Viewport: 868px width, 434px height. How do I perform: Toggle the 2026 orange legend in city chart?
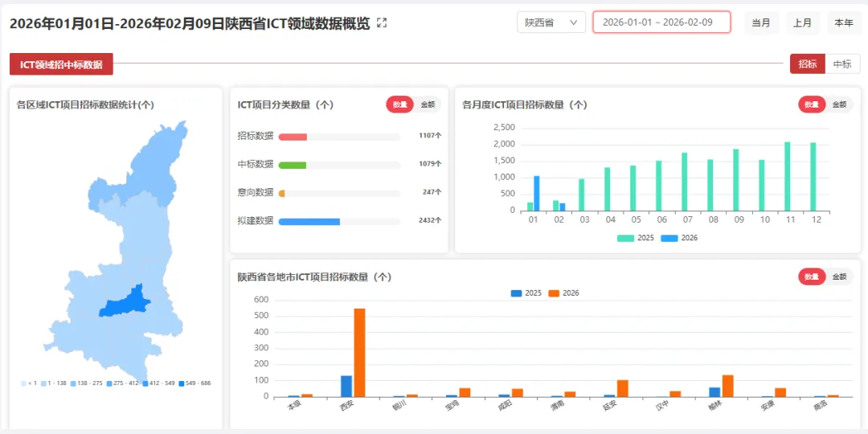[x=554, y=293]
